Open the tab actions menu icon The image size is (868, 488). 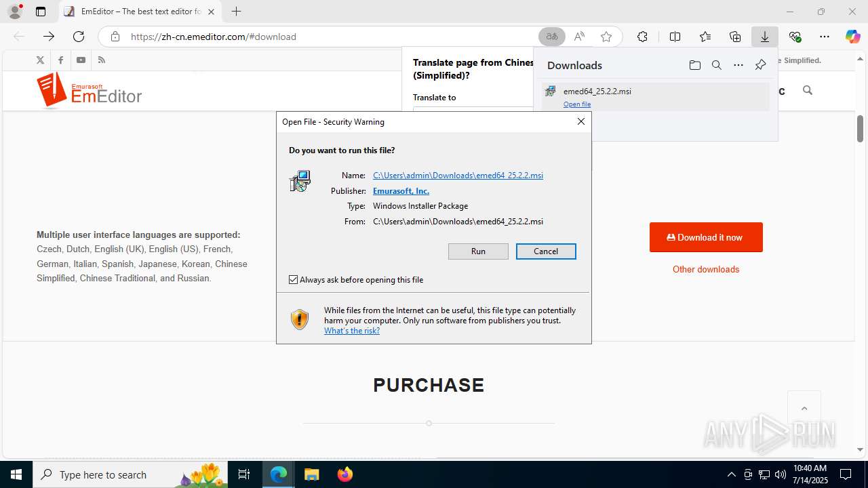41,12
